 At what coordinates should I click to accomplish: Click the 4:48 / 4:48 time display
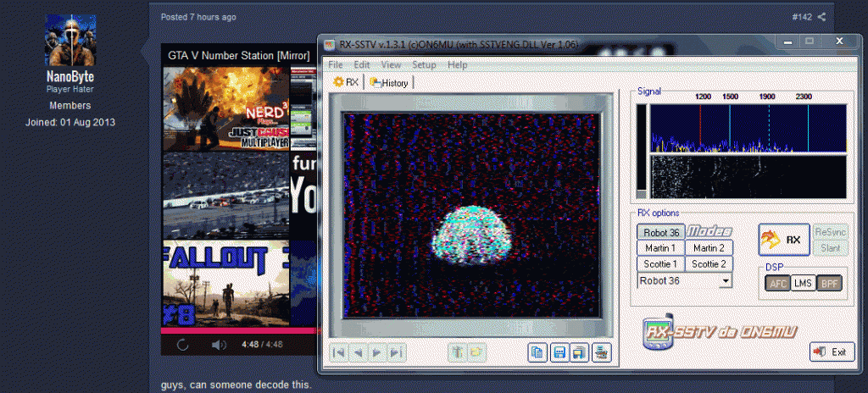(x=263, y=344)
